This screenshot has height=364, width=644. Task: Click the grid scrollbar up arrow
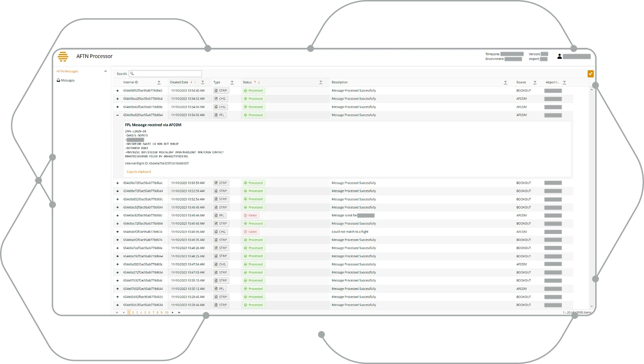[592, 89]
